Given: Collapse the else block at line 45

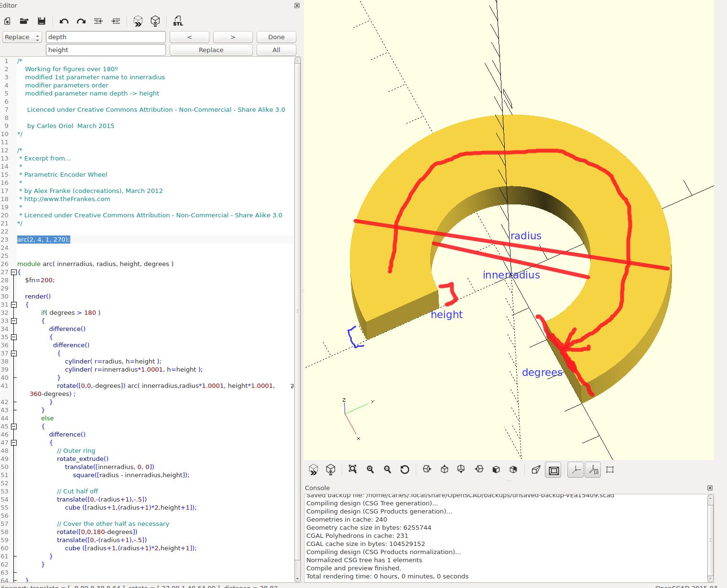Looking at the screenshot, I should click(14, 426).
